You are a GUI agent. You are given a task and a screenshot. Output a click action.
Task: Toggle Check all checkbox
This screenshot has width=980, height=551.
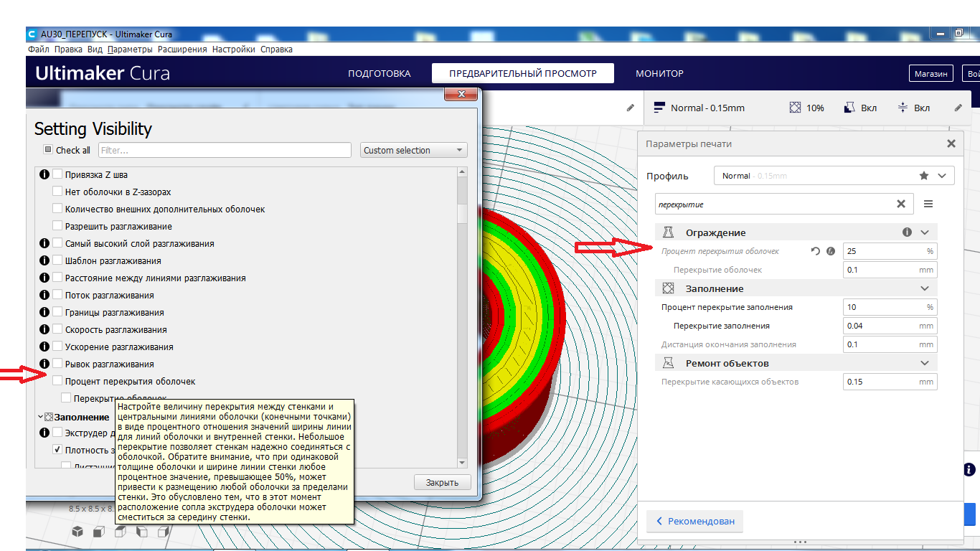click(48, 150)
